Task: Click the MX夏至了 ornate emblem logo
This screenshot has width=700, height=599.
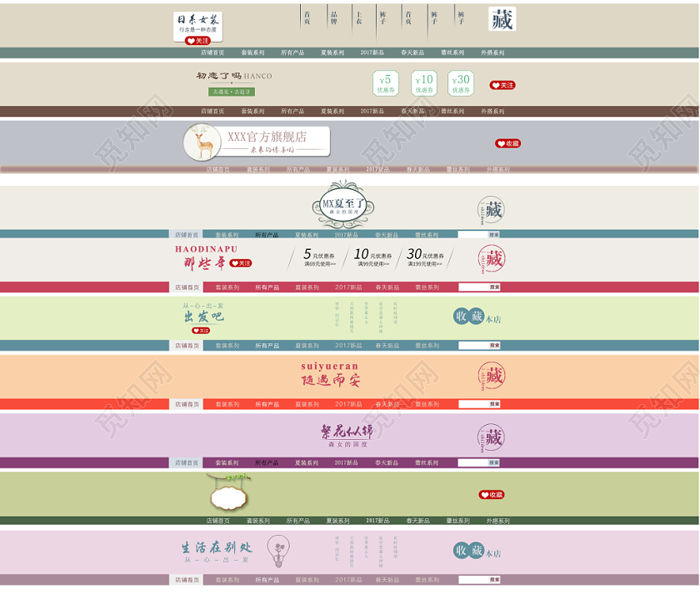Action: coord(343,204)
